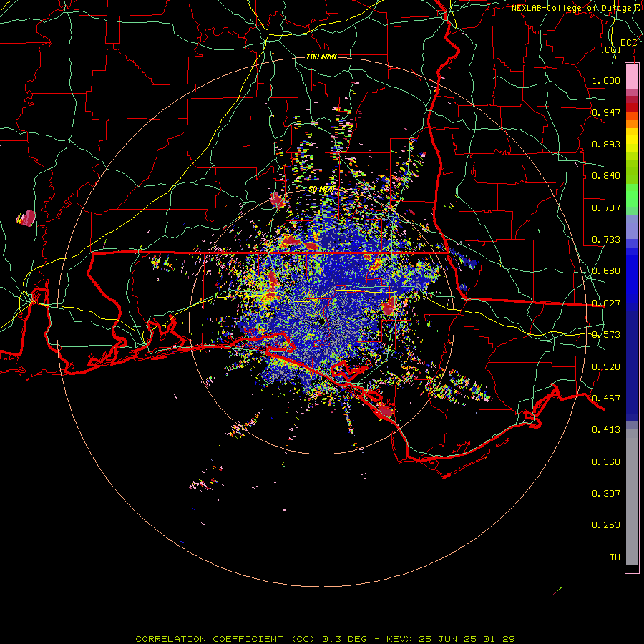Pick the yellow segment of the color scale

tap(632, 140)
